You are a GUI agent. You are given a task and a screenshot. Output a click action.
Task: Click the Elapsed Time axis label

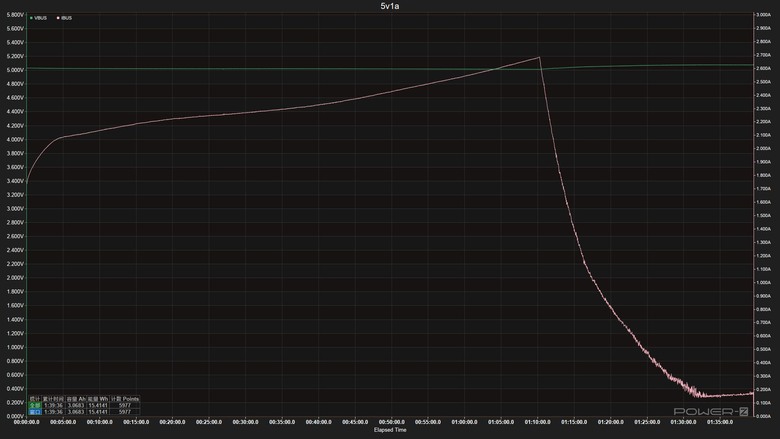point(390,430)
